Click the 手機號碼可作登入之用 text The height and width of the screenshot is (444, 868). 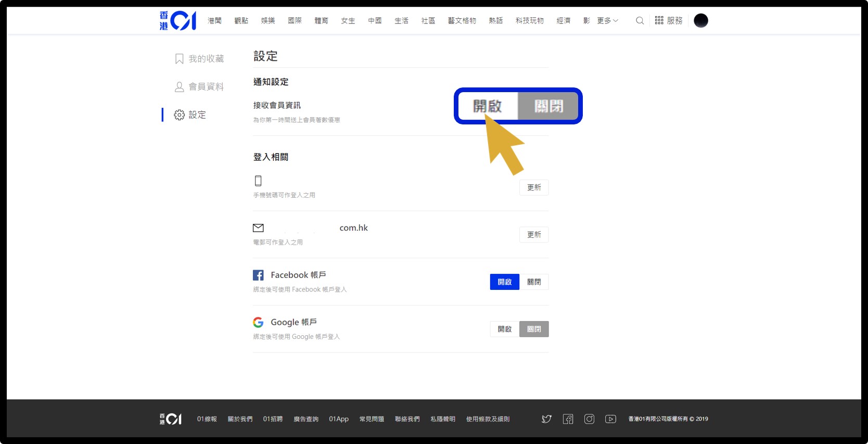[x=284, y=195]
